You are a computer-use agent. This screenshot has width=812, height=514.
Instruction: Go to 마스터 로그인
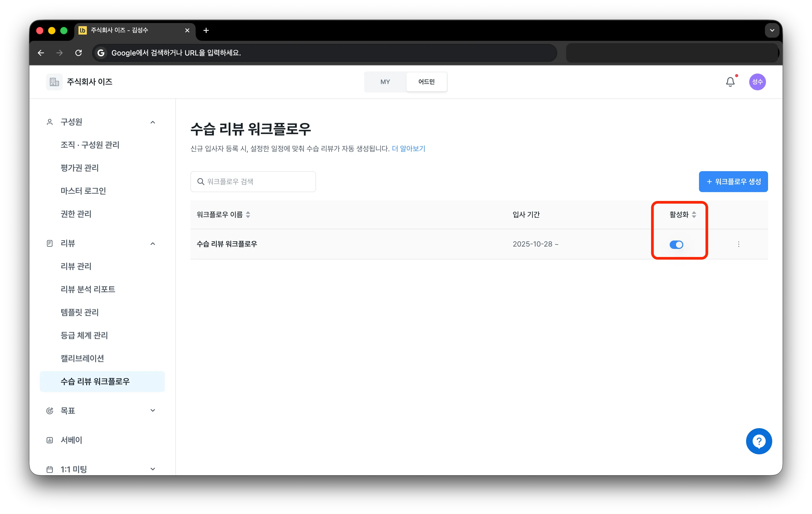[83, 191]
